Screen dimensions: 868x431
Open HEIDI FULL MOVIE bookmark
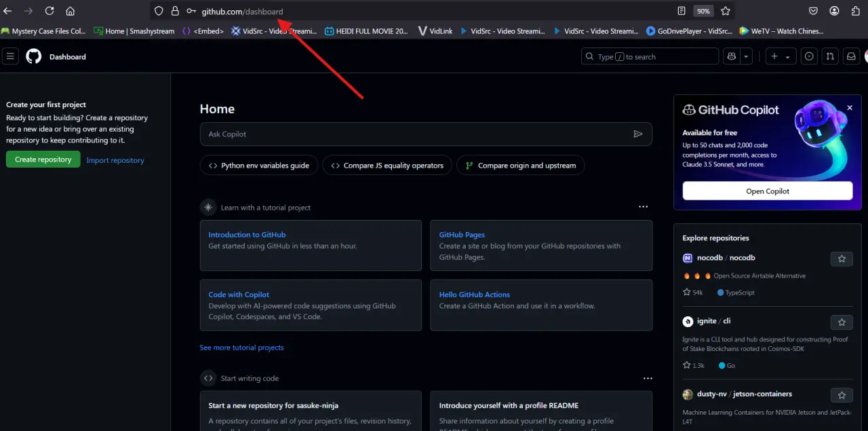pyautogui.click(x=366, y=31)
